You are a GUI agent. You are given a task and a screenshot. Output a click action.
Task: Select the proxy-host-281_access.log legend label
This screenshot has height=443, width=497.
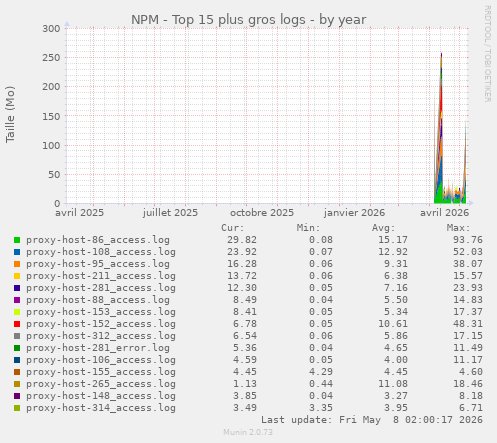pos(101,288)
